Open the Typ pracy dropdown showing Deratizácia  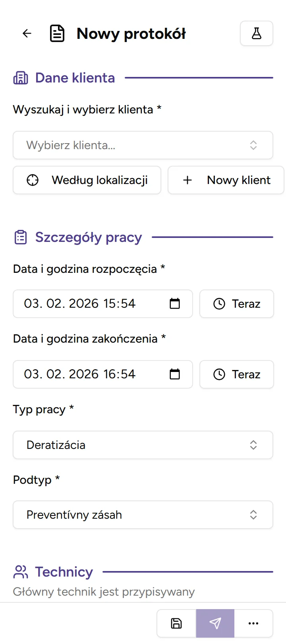click(x=143, y=445)
